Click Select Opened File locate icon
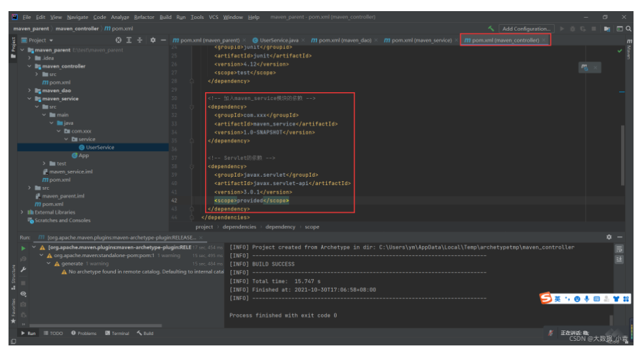 click(x=119, y=40)
